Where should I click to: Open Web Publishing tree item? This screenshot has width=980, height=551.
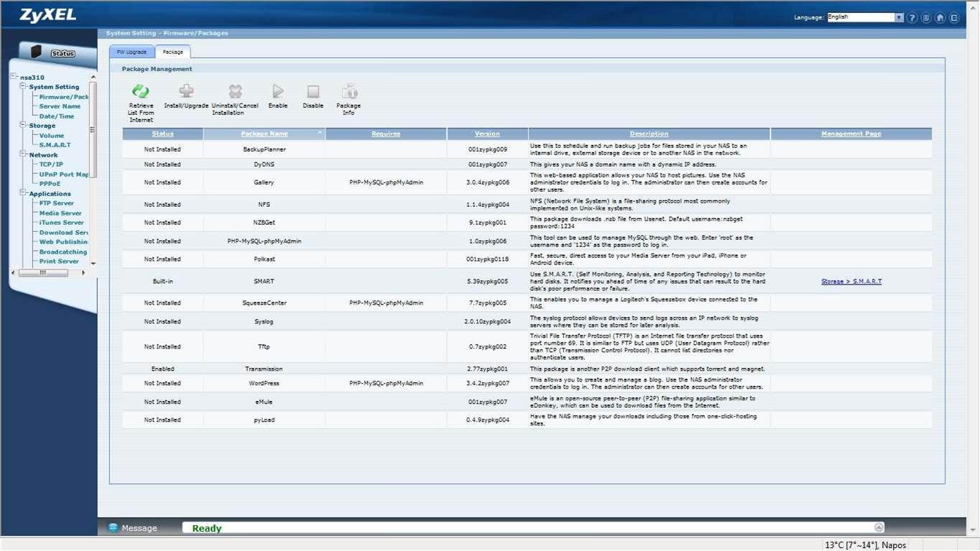point(63,242)
